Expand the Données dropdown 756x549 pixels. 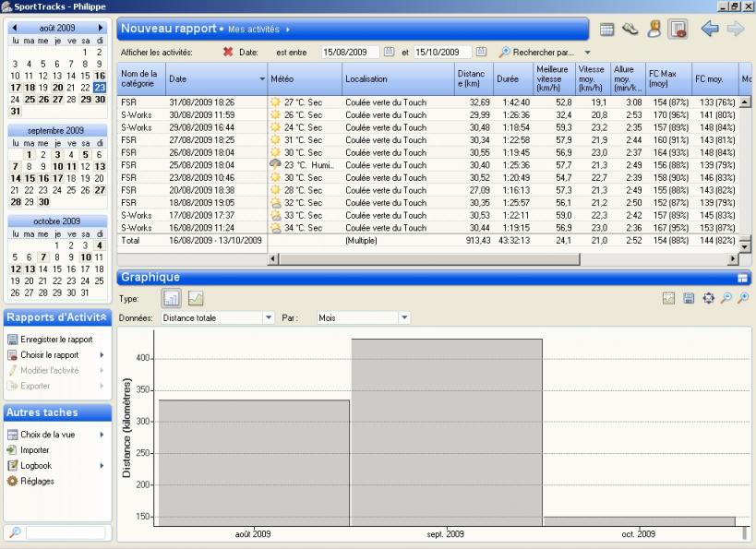(x=269, y=317)
